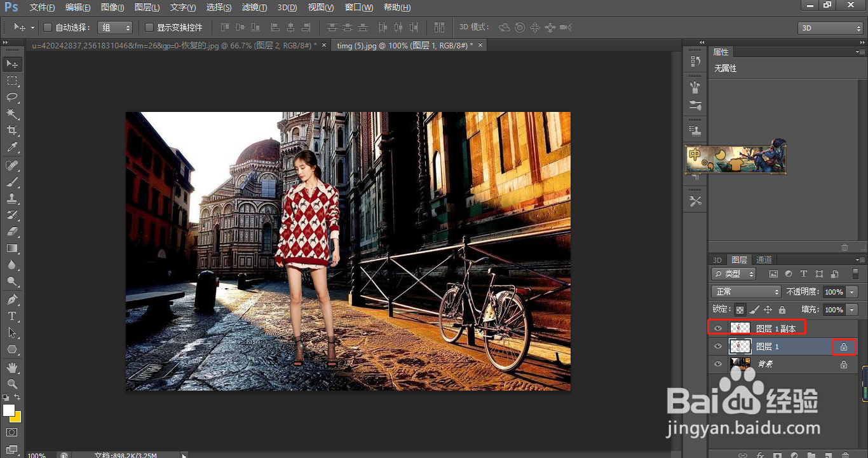Enable the 自动选择 checkbox
Viewport: 868px width, 458px height.
click(x=47, y=27)
